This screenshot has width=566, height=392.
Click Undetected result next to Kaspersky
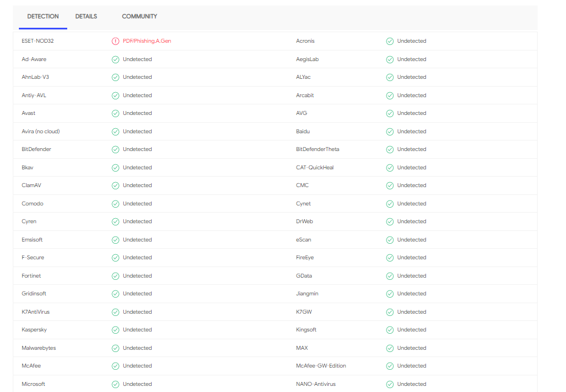pos(137,330)
